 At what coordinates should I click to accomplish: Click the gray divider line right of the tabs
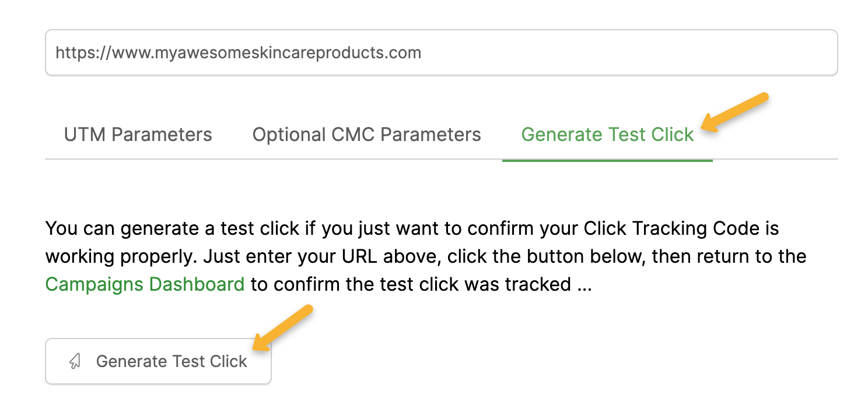776,159
